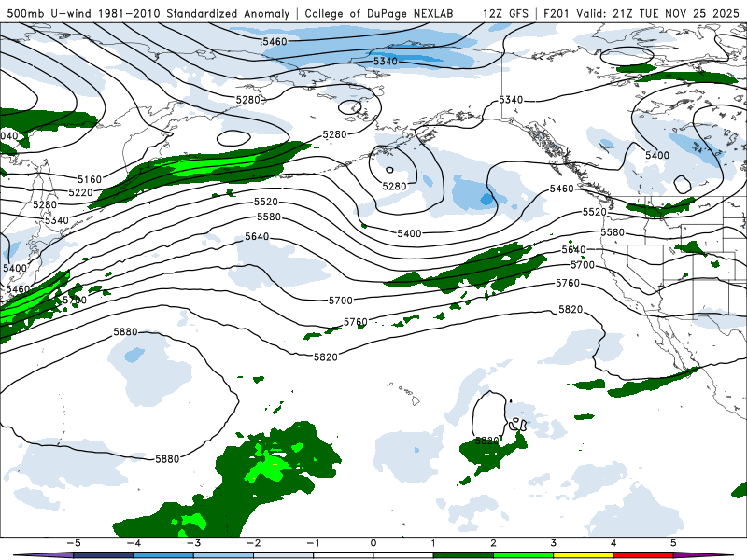Select the bright green colorbar swatch

click(523, 555)
